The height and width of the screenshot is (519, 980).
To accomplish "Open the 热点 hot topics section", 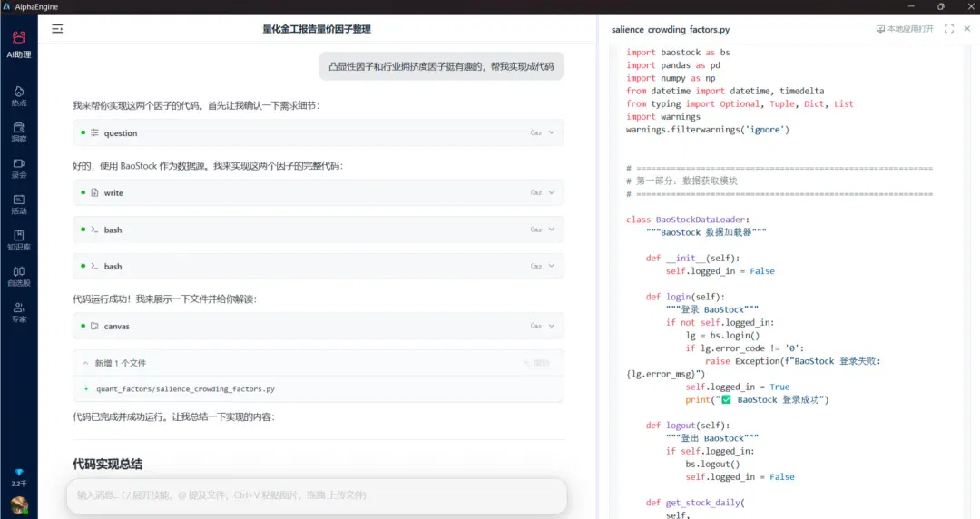I will 19,96.
